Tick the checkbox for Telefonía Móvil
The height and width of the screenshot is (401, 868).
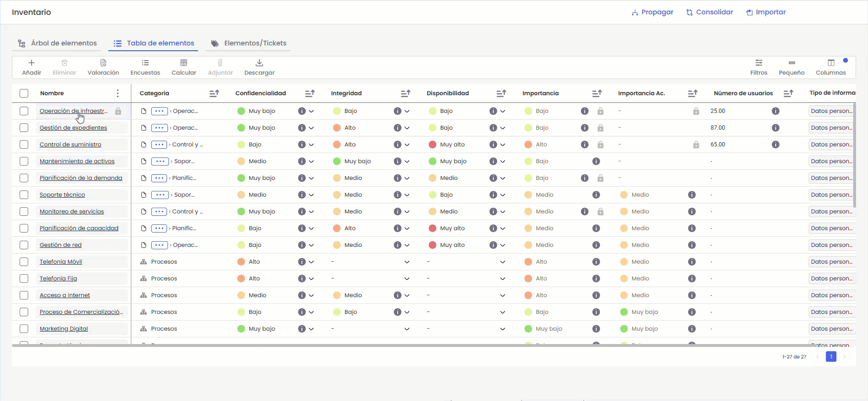click(x=24, y=262)
